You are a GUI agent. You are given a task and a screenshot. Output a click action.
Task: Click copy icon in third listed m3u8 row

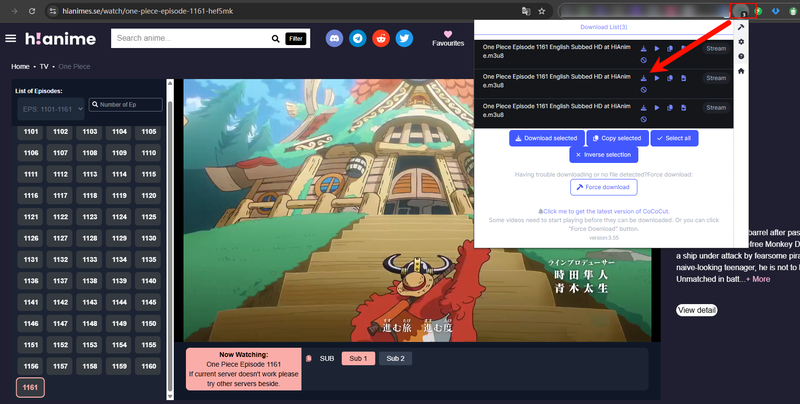point(670,108)
